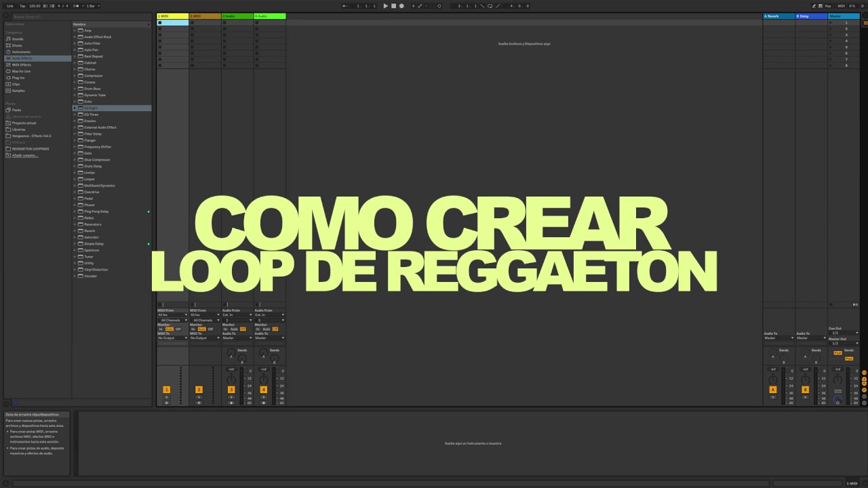Select the Master track header

tap(844, 16)
